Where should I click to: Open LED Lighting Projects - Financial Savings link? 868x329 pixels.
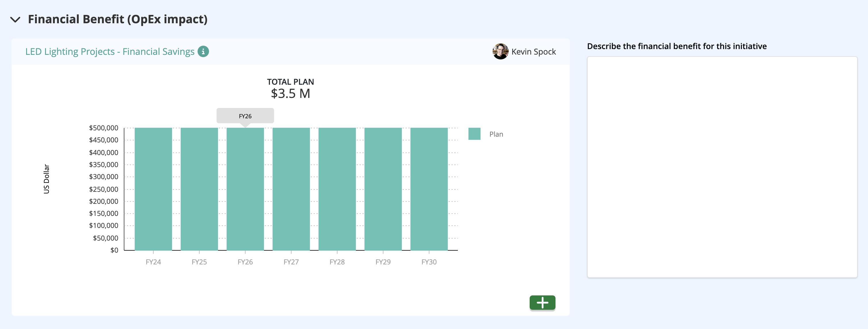(x=110, y=51)
